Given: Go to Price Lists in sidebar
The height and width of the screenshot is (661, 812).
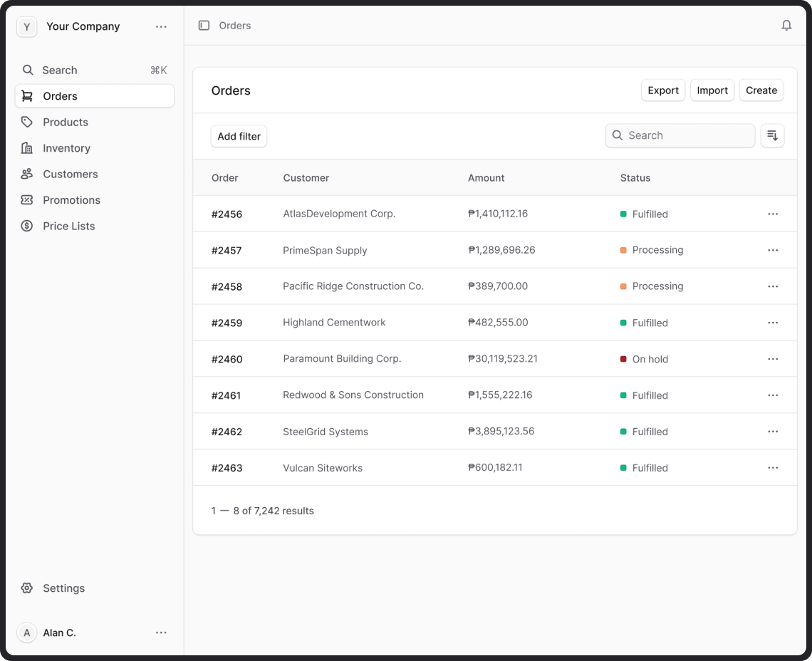Looking at the screenshot, I should (x=95, y=226).
